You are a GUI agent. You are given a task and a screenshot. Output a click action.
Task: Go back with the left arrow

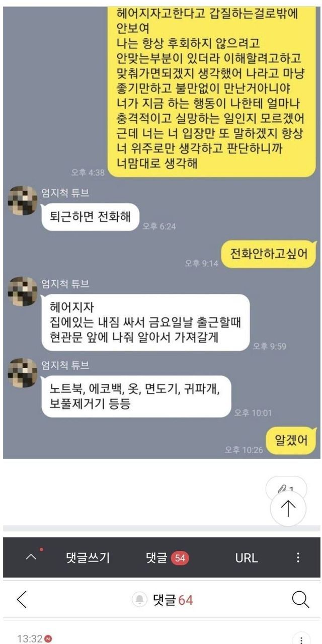pyautogui.click(x=22, y=599)
